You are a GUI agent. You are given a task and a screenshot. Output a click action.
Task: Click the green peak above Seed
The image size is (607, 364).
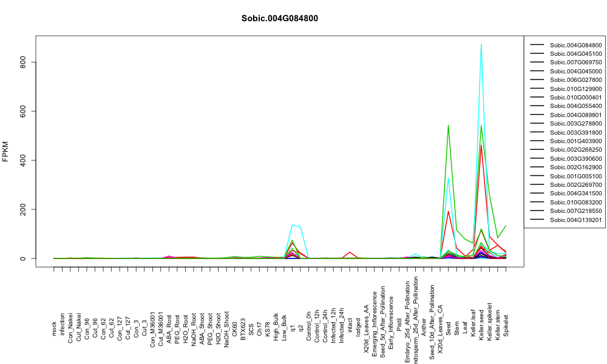coord(449,126)
